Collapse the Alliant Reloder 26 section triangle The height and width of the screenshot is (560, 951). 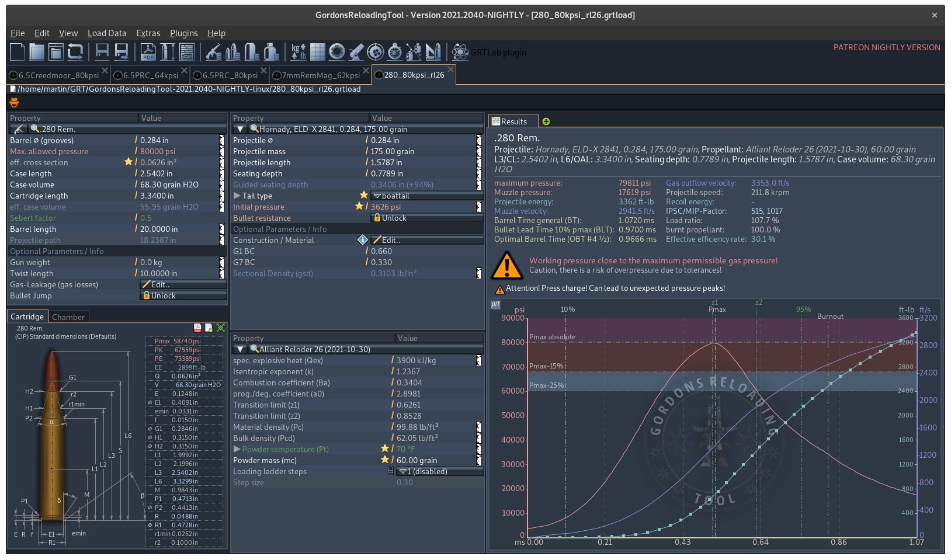(x=240, y=349)
